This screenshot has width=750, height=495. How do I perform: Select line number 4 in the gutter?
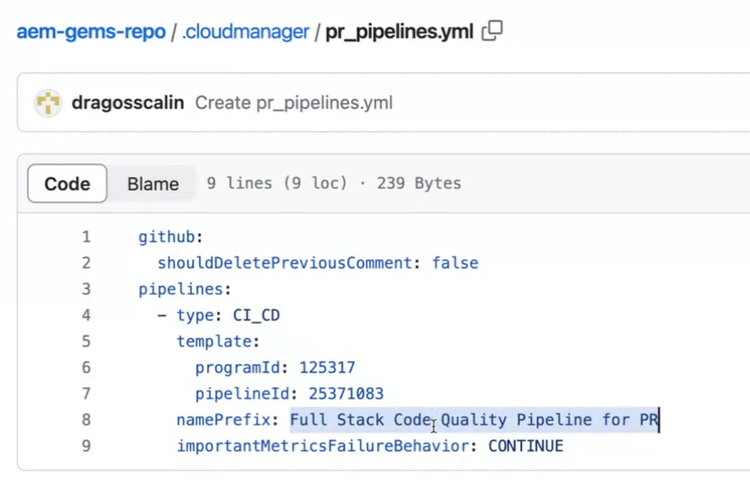[86, 315]
